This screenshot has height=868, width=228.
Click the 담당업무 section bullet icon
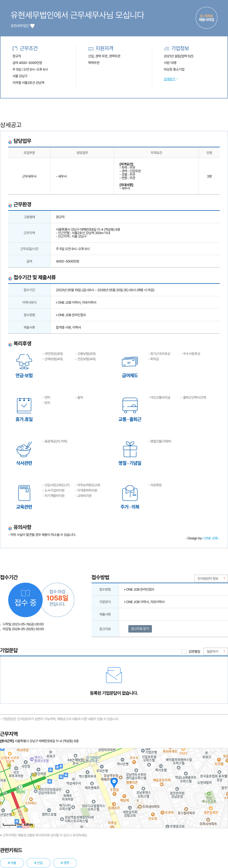point(10,142)
